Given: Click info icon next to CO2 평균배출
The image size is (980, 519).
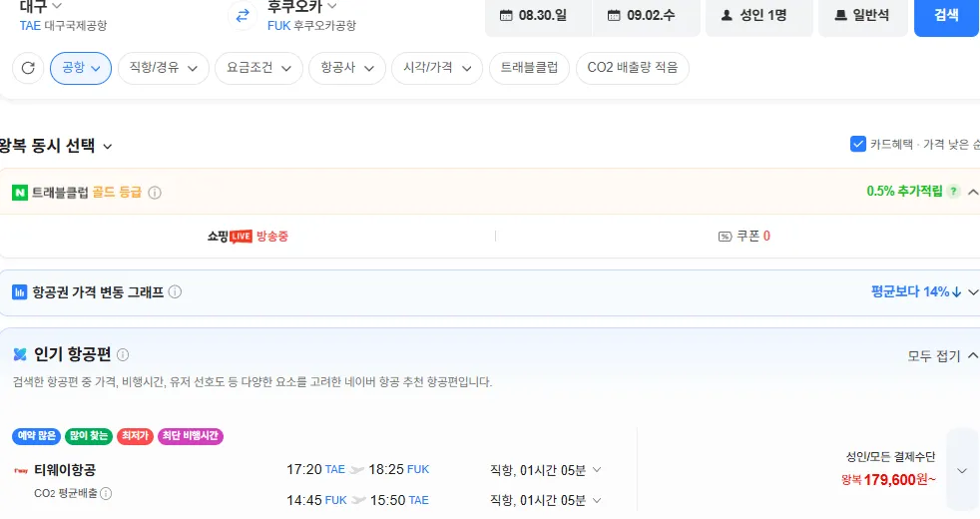Looking at the screenshot, I should click(x=106, y=493).
